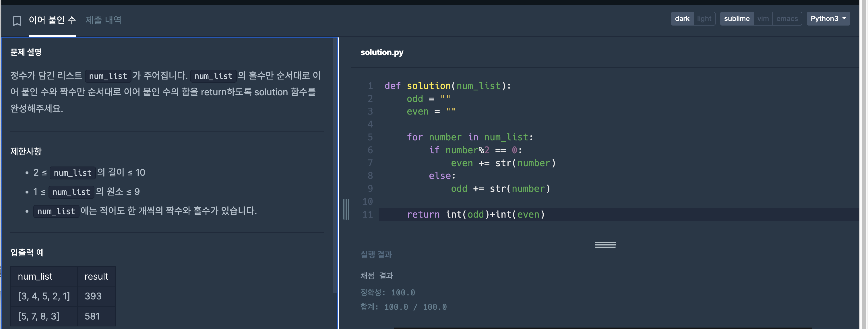
Task: Click the bookmark icon beside problem title
Action: tap(17, 21)
